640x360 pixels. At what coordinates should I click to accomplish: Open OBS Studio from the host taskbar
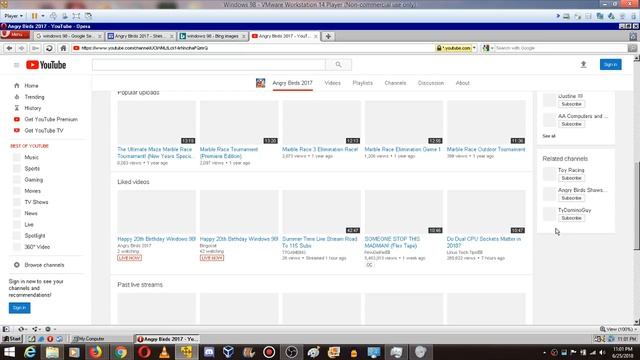pyautogui.click(x=291, y=352)
